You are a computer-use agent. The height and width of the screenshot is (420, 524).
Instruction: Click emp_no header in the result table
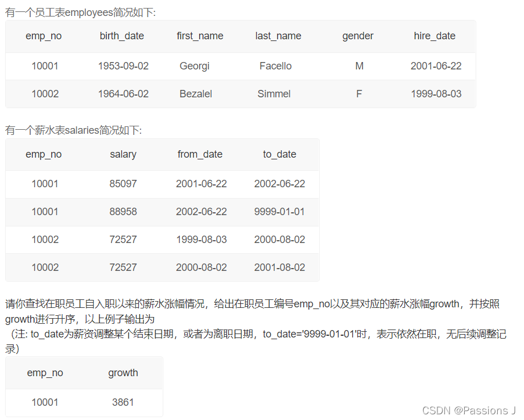(x=45, y=373)
